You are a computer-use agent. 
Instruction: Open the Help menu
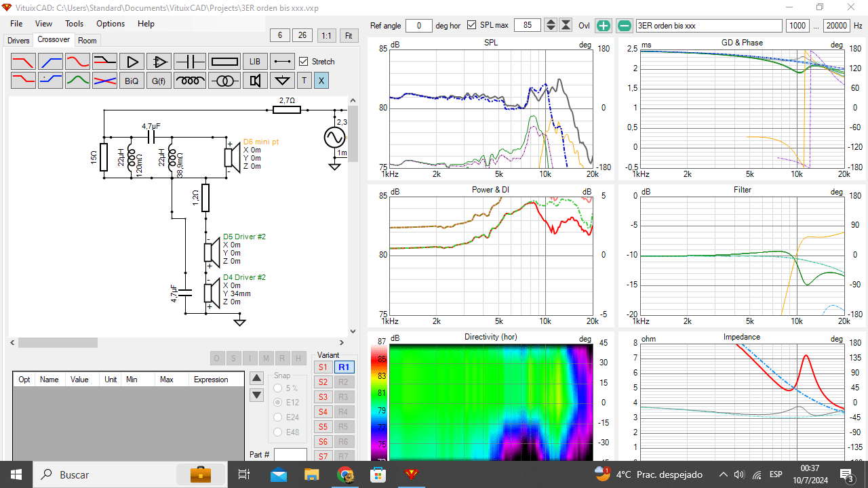[x=146, y=23]
